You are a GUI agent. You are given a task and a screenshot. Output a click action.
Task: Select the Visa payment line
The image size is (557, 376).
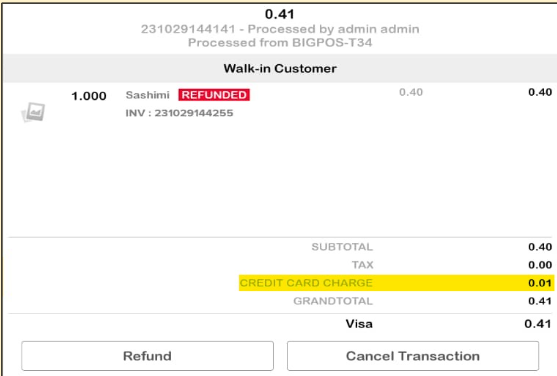(448, 324)
